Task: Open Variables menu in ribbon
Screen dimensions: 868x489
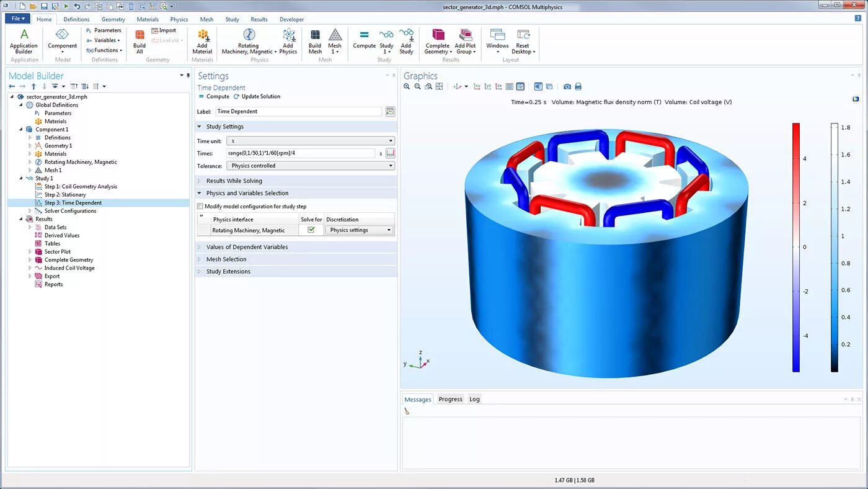Action: [x=103, y=40]
